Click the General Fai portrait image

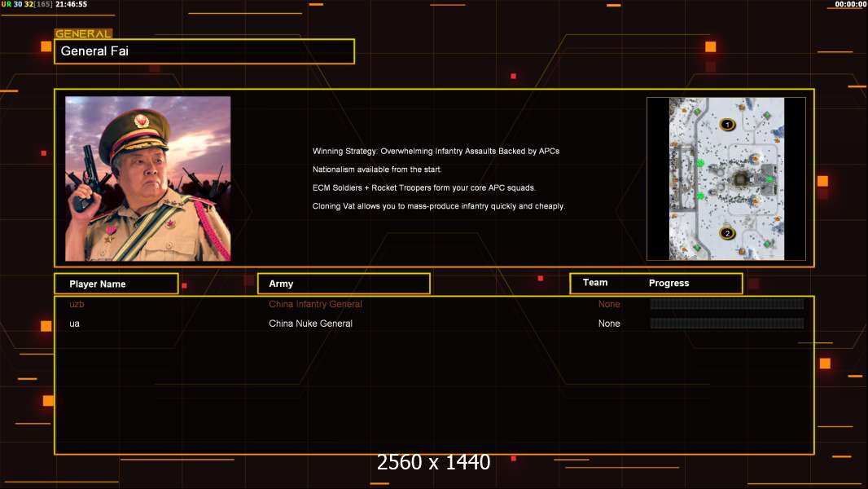point(148,178)
